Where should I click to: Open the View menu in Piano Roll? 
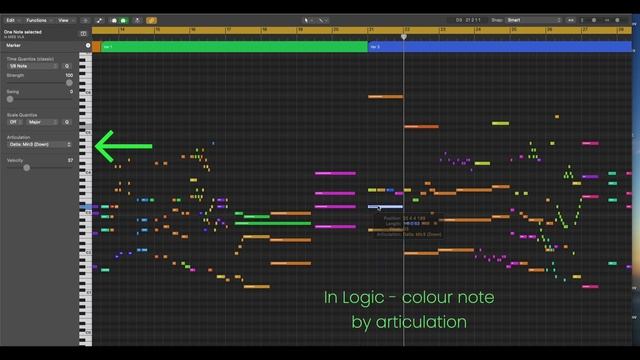pyautogui.click(x=66, y=20)
